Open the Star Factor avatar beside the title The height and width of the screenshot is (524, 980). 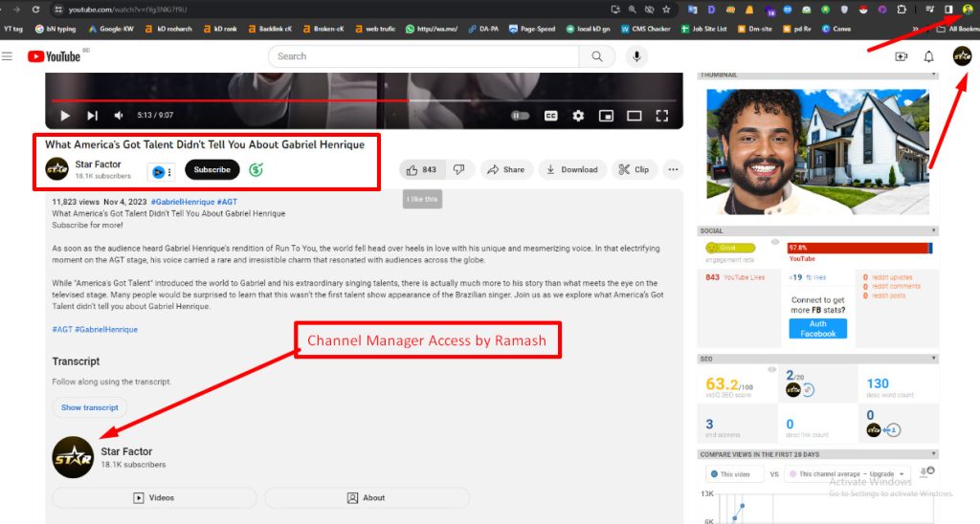[x=56, y=169]
